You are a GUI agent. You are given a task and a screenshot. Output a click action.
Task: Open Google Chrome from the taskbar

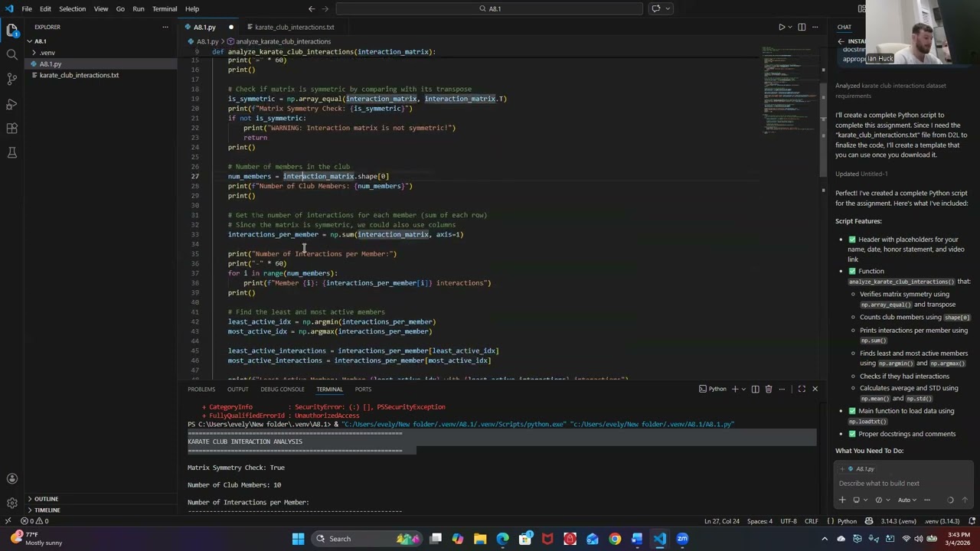click(x=615, y=539)
